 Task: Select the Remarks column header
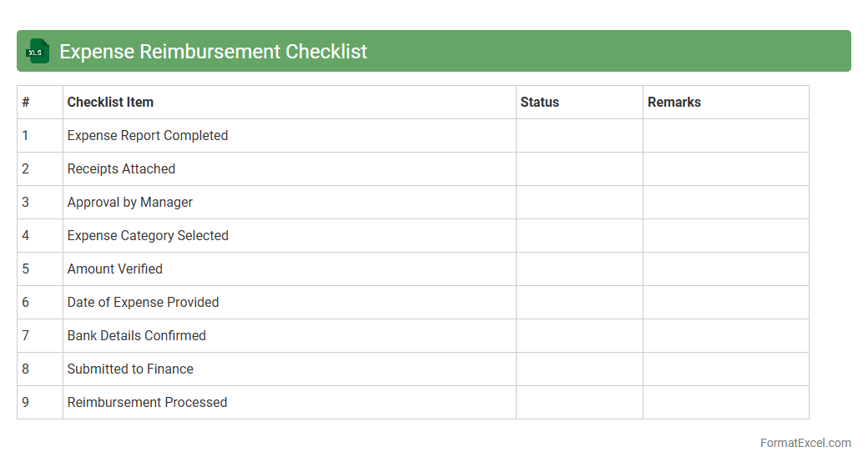tap(674, 103)
